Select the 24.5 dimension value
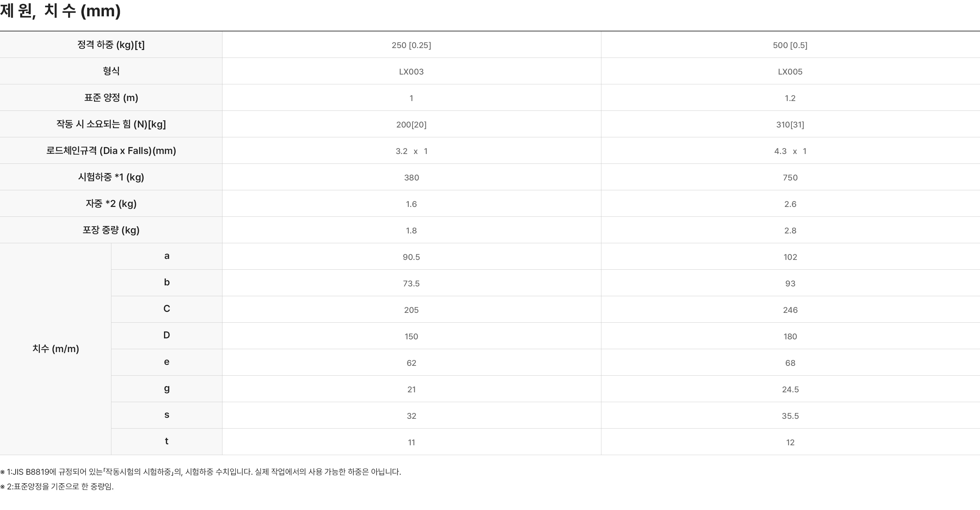This screenshot has width=980, height=510. point(790,389)
